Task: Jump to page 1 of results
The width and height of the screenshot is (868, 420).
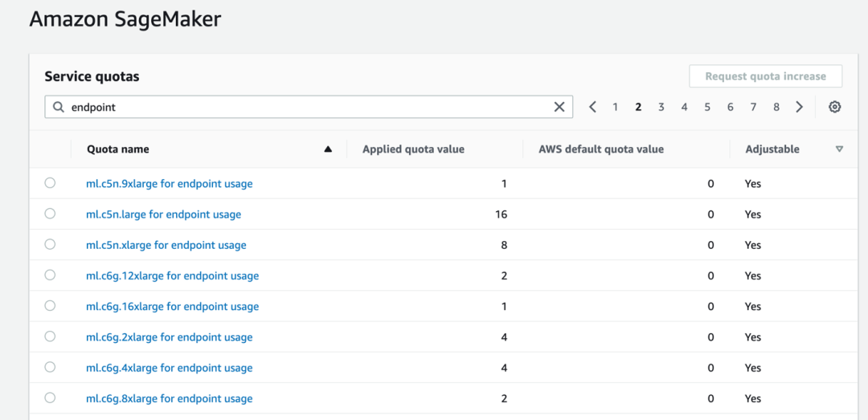Action: (615, 107)
